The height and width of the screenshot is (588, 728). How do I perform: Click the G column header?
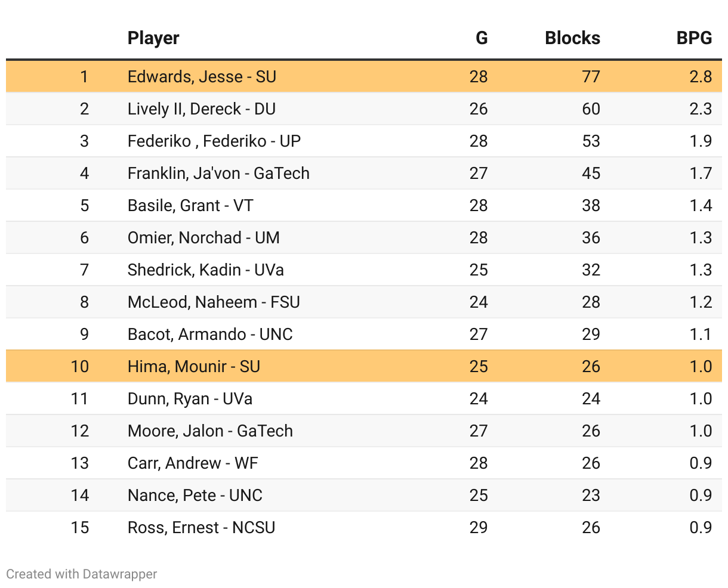(x=482, y=38)
